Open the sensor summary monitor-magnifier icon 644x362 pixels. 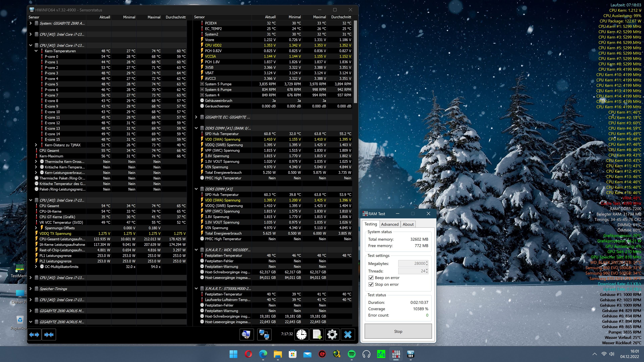tap(247, 335)
